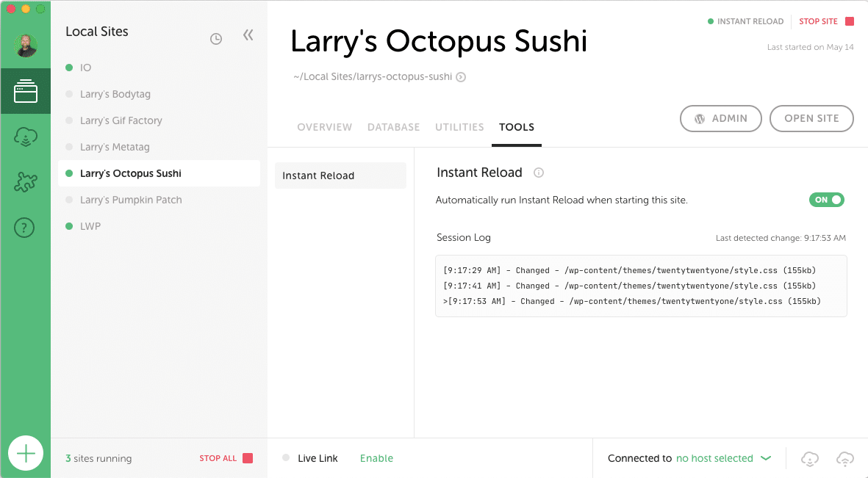Image resolution: width=868 pixels, height=478 pixels.
Task: Click the Stop All red square icon
Action: (248, 458)
